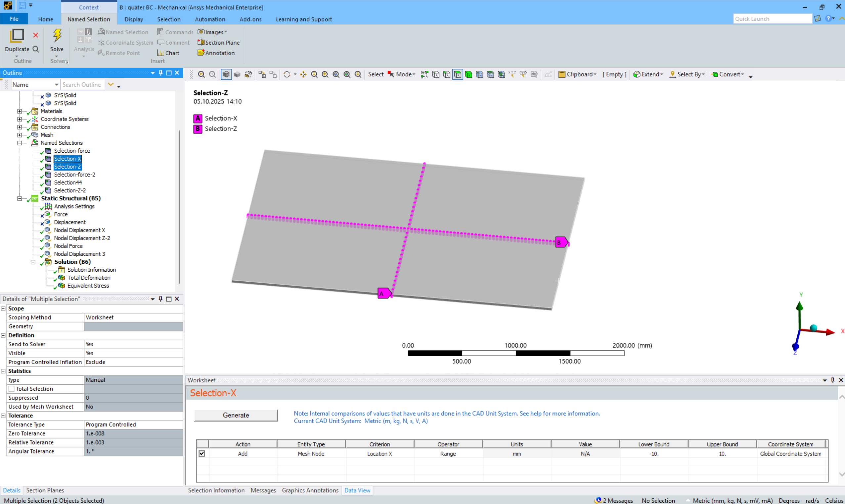The height and width of the screenshot is (504, 845).
Task: Collapse the Scope section in Details
Action: [x=3, y=309]
